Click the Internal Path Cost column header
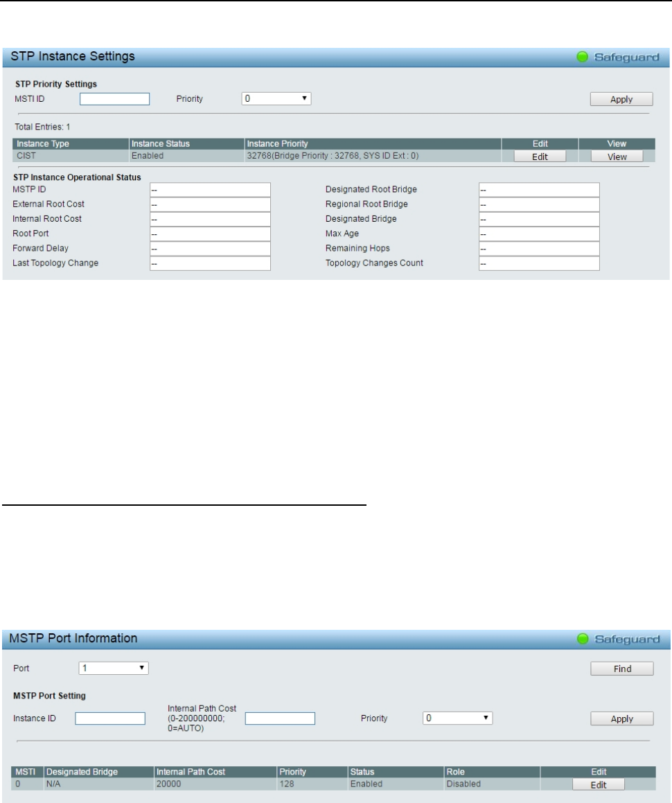672x803 pixels. 215,772
